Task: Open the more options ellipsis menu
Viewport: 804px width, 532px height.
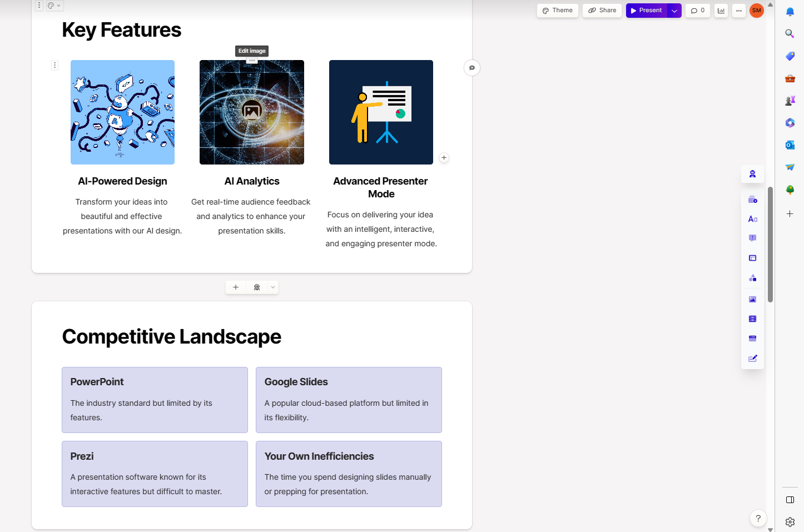Action: pos(739,11)
